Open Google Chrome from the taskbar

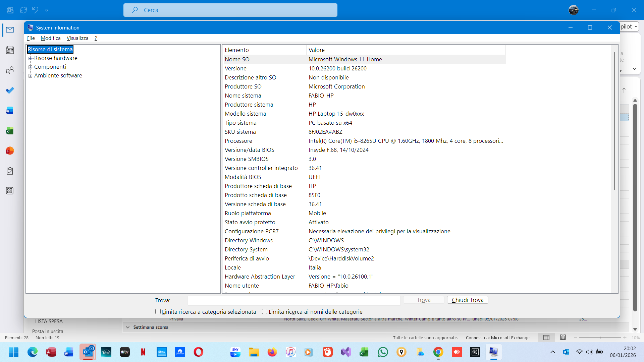438,352
